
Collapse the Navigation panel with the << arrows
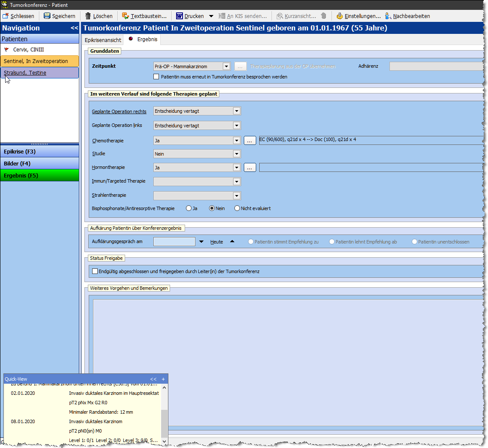click(x=75, y=28)
